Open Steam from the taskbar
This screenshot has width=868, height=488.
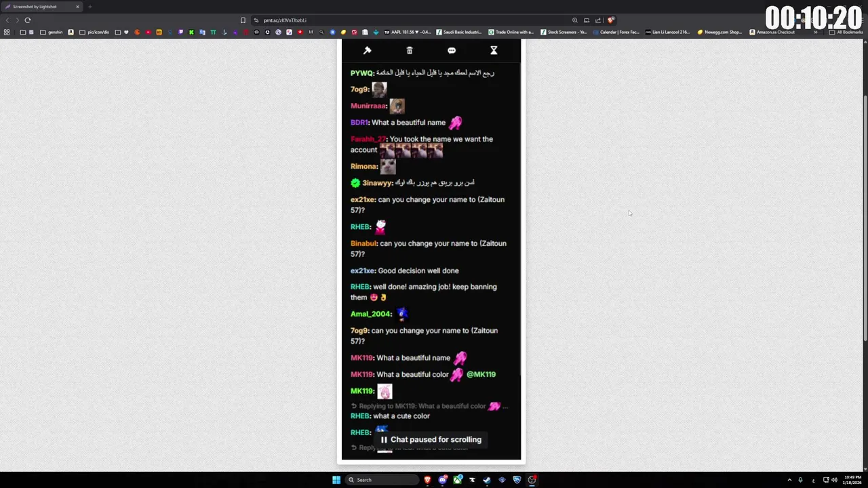point(487,480)
